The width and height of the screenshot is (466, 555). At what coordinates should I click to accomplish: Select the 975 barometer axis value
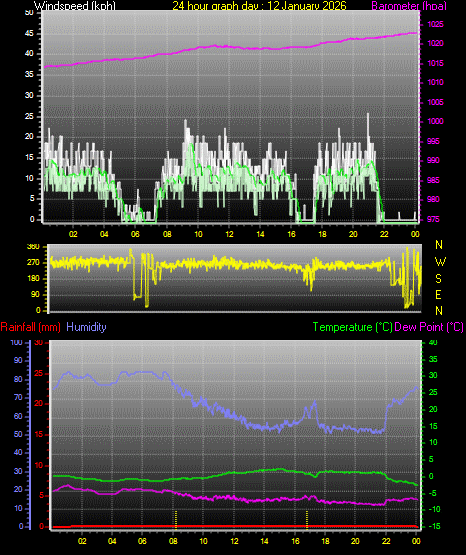click(x=433, y=219)
